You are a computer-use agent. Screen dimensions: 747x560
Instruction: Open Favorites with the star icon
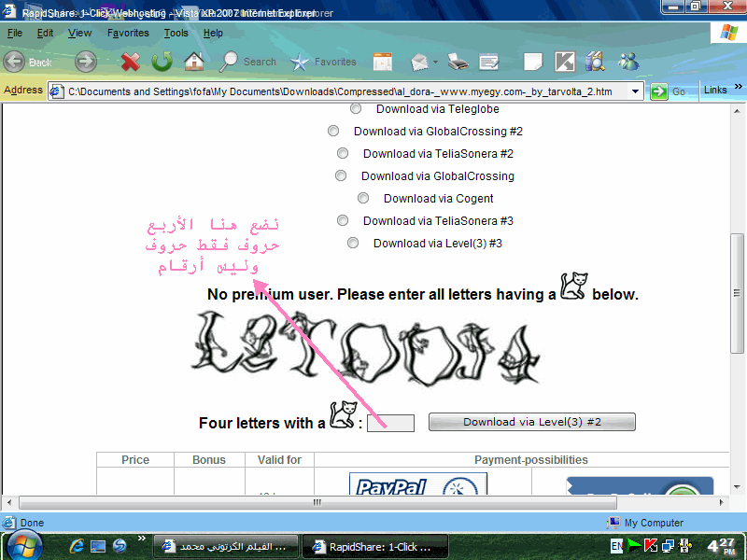tap(299, 62)
